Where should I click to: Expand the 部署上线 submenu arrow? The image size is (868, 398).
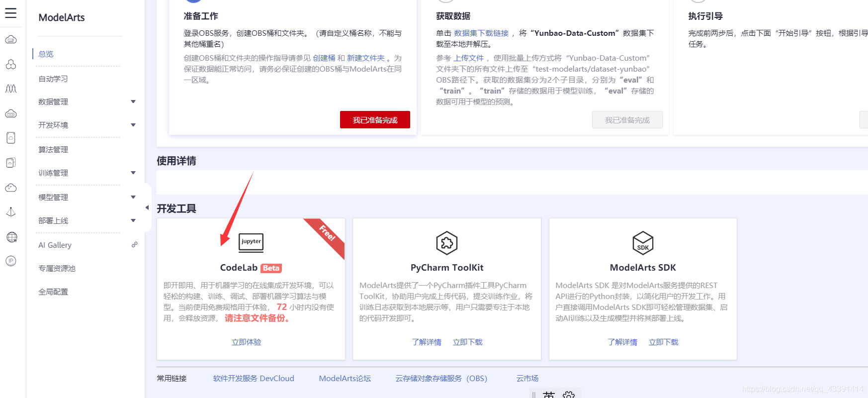(x=133, y=220)
